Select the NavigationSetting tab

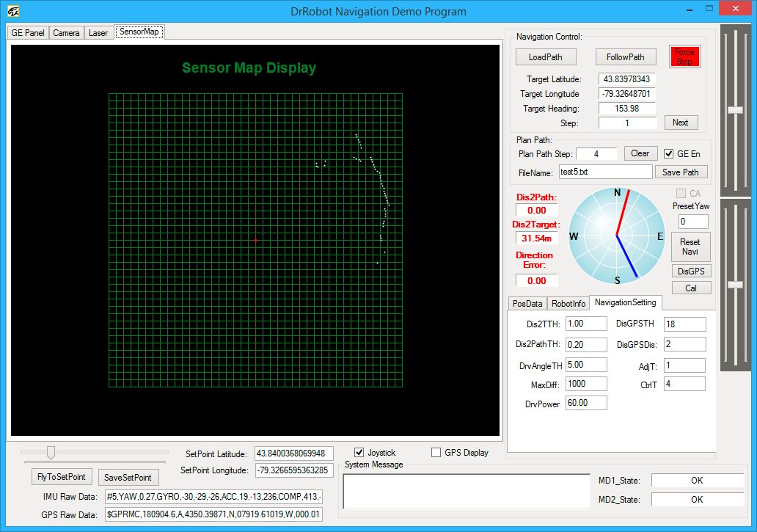coord(625,302)
